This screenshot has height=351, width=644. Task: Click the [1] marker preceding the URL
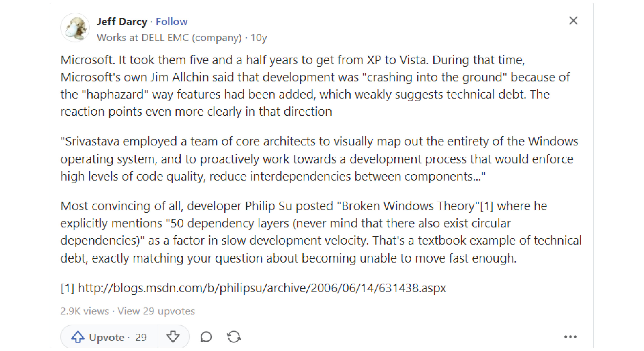(67, 288)
